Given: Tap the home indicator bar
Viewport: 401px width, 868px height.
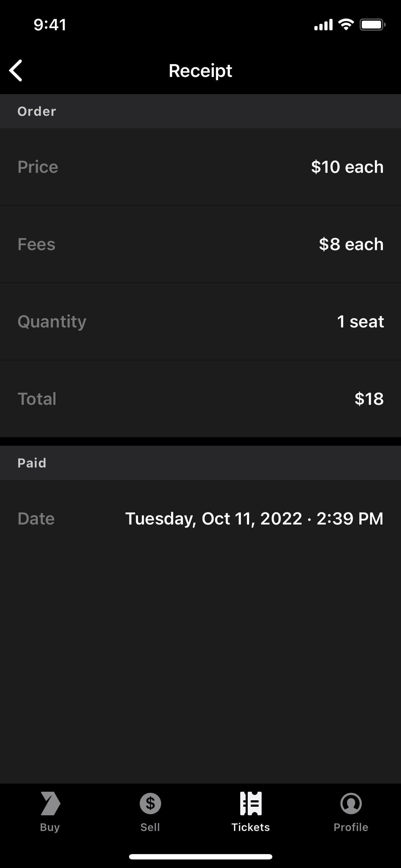Looking at the screenshot, I should 200,857.
